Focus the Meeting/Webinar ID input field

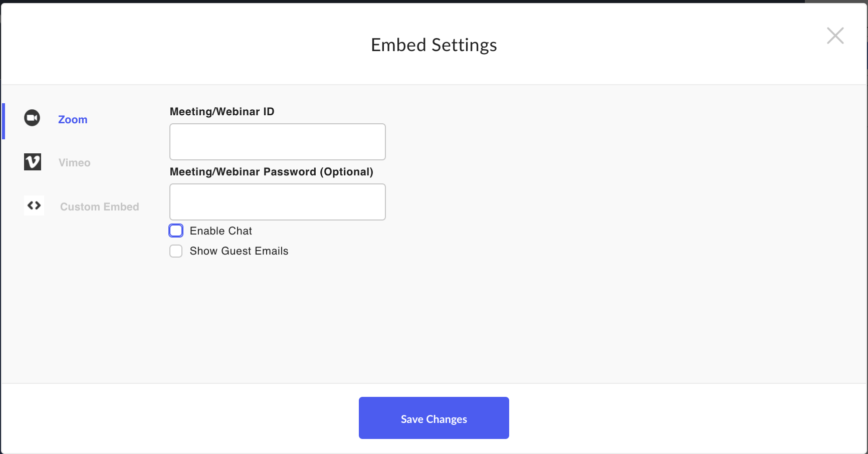coord(278,142)
